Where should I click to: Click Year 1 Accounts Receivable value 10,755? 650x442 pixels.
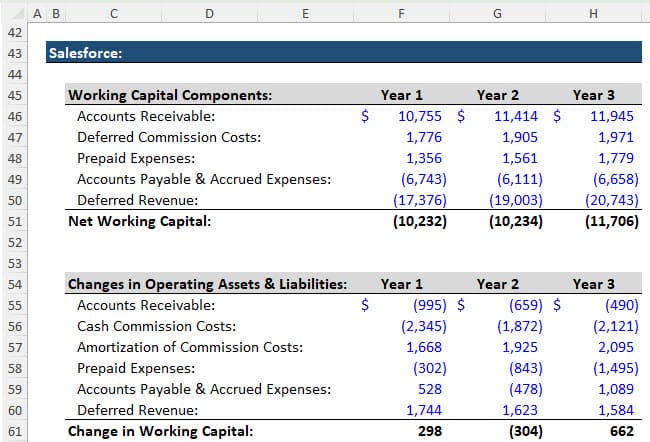420,117
